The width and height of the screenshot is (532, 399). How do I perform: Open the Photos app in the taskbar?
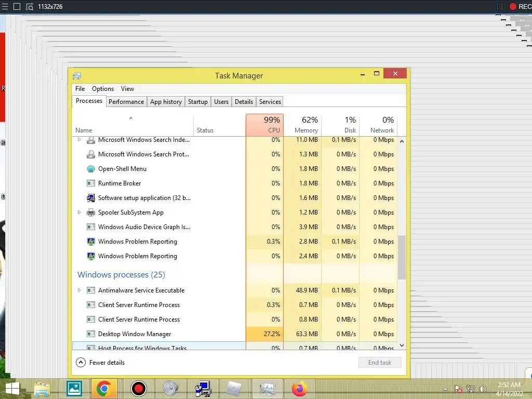coord(74,389)
